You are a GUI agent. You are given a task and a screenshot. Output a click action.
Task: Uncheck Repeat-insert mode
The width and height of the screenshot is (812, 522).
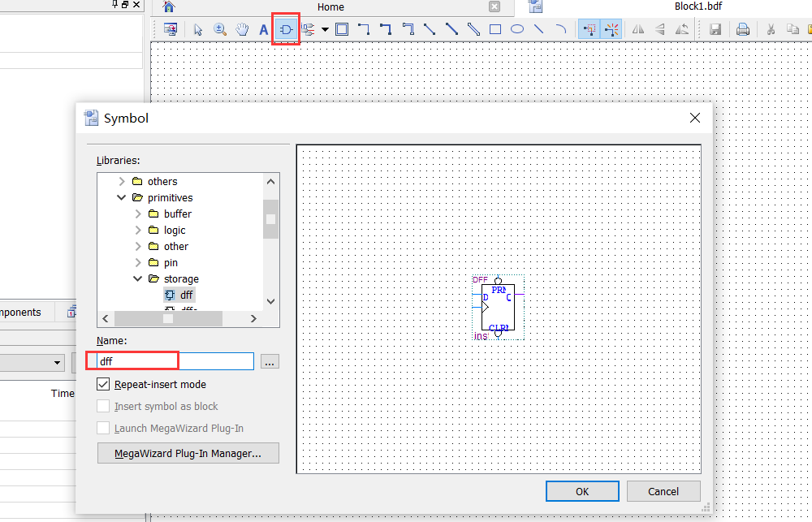point(103,384)
